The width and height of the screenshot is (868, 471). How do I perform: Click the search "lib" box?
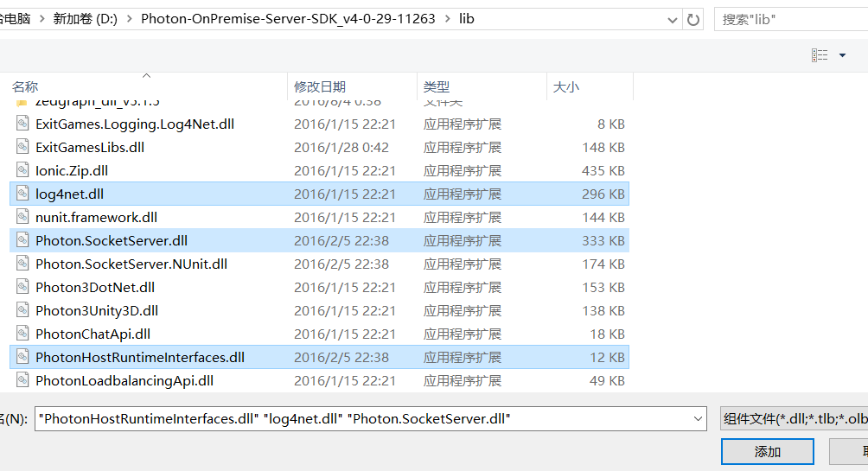(x=792, y=20)
